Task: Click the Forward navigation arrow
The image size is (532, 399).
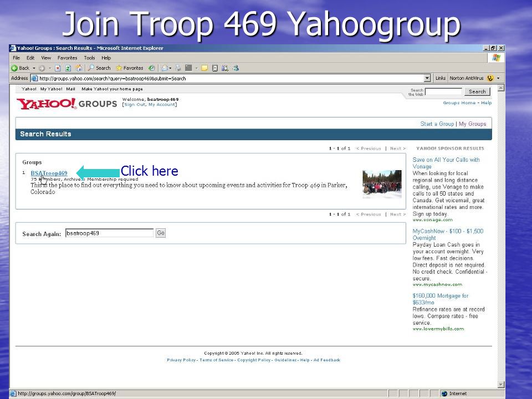Action: [42, 68]
